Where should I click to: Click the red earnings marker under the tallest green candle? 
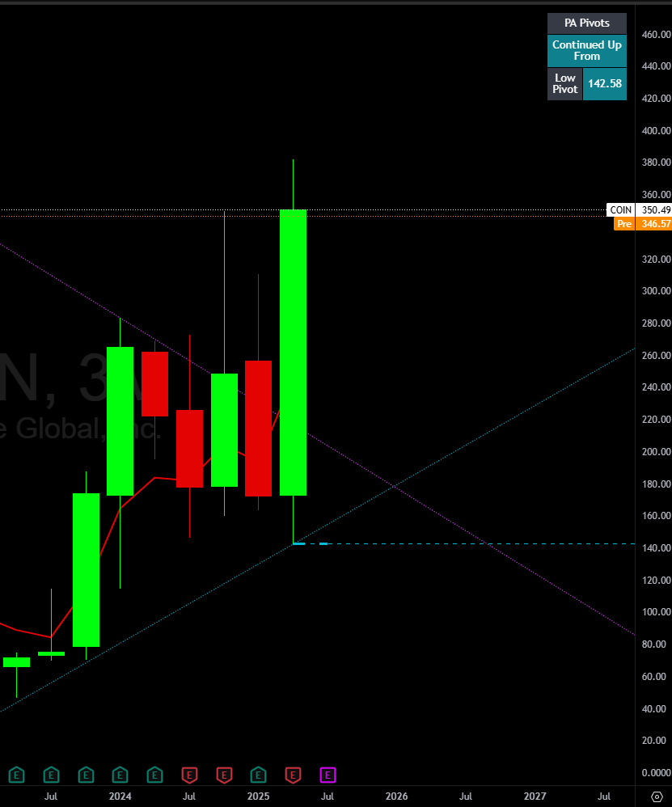tap(293, 775)
